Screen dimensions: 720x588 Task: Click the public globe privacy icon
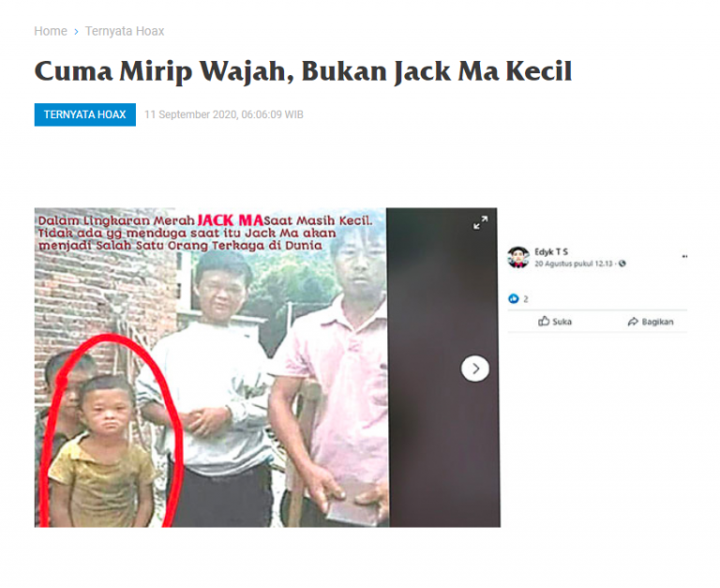click(622, 264)
